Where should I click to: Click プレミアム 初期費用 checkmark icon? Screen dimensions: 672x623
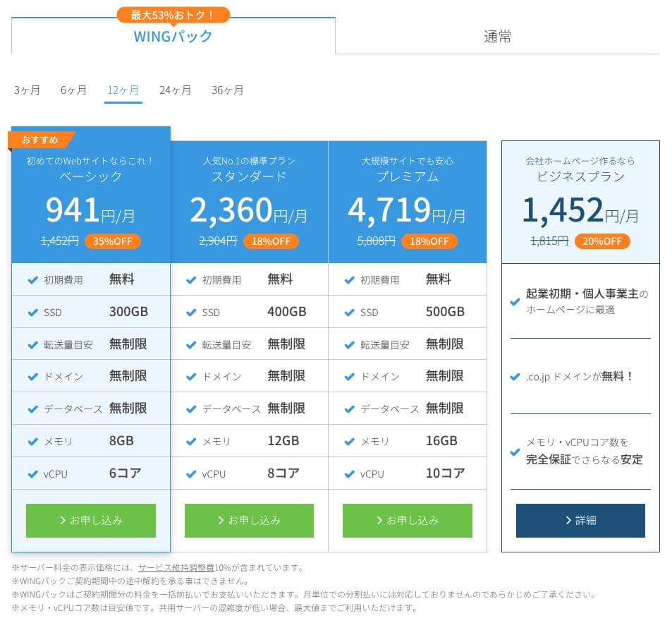[349, 280]
